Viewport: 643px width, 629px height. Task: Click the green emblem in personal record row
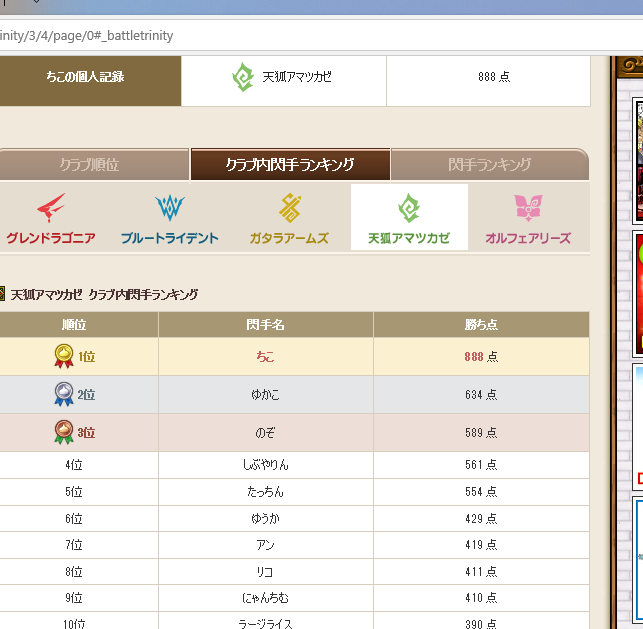[243, 77]
